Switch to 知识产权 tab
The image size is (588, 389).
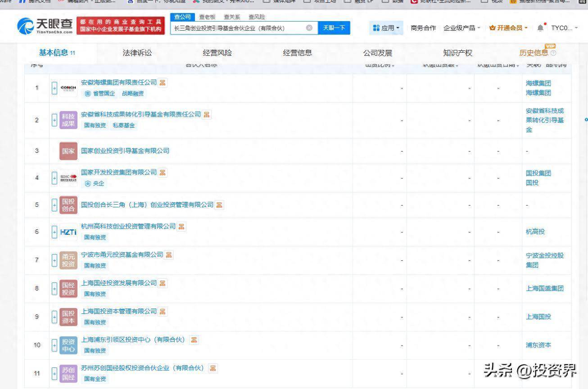(457, 53)
